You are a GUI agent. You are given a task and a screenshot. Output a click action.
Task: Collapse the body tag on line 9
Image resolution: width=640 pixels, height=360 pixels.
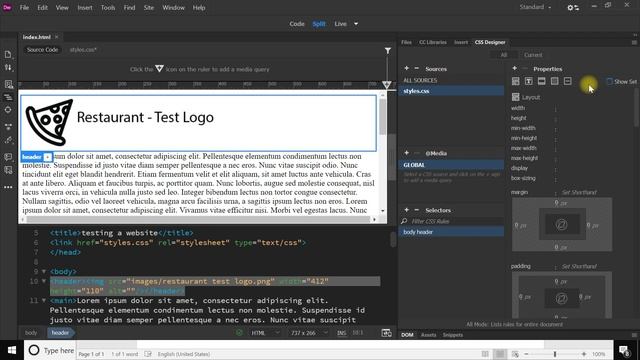pos(44,271)
